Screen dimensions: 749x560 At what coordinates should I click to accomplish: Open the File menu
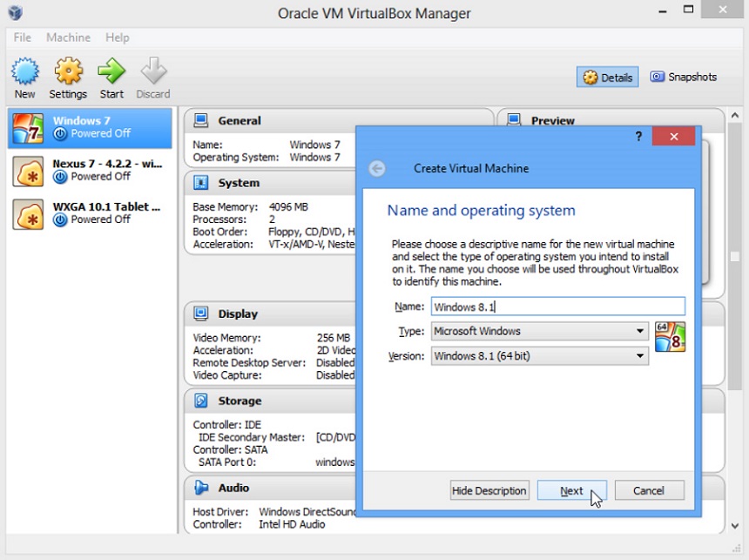point(22,37)
